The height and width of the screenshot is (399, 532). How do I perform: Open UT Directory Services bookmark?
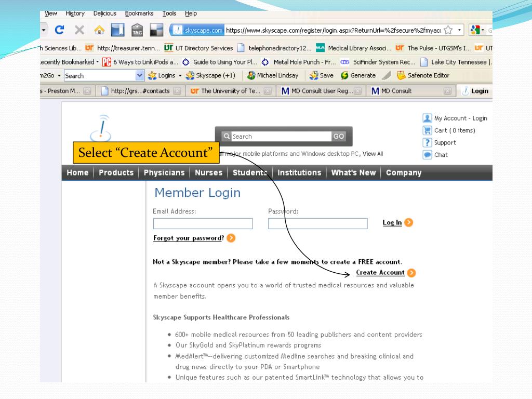point(199,48)
